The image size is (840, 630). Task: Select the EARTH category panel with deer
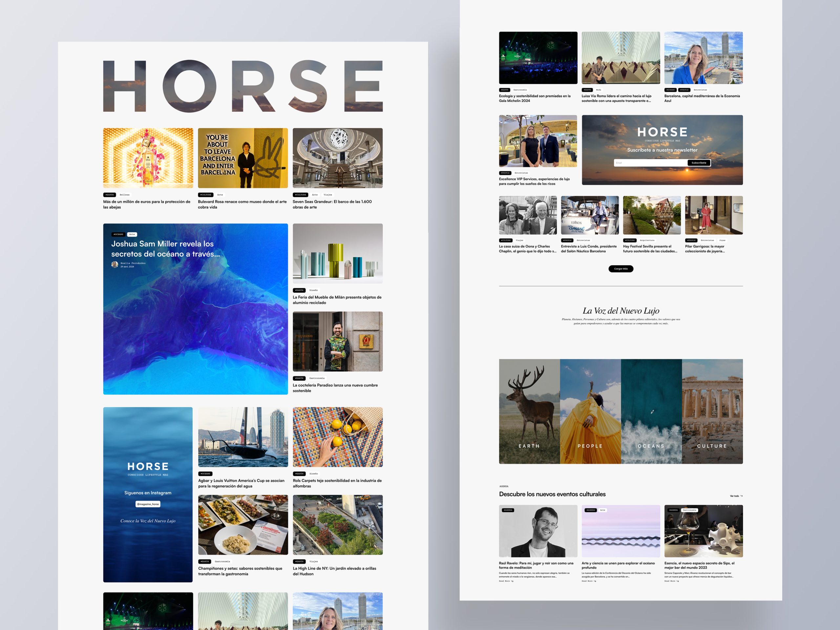point(529,411)
